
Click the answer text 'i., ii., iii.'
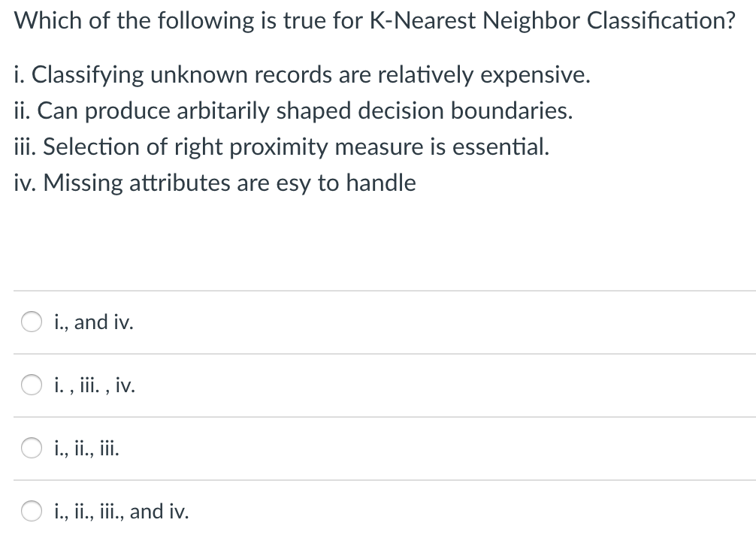(86, 449)
